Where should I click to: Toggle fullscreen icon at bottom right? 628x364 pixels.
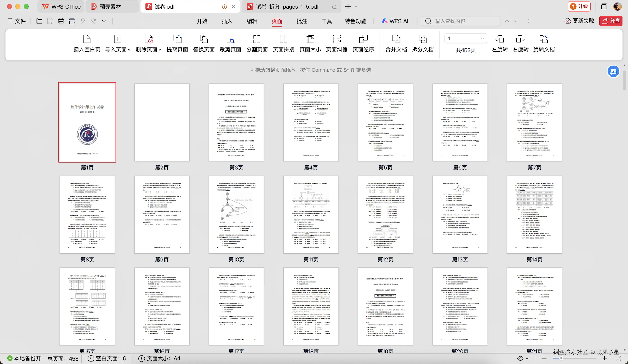(618, 358)
